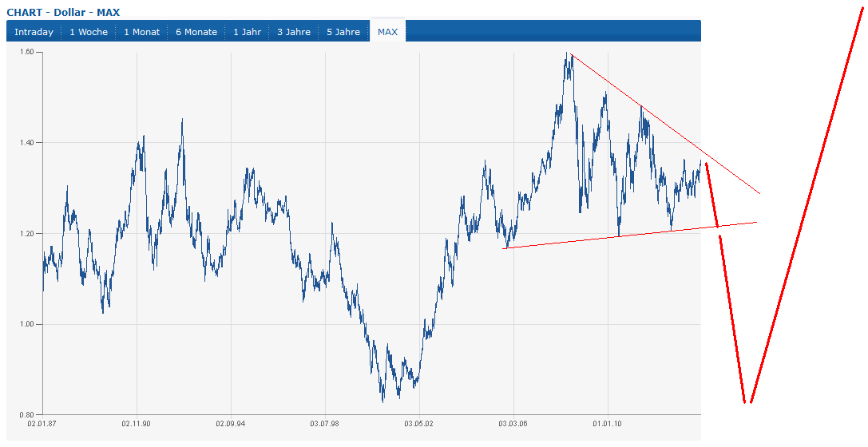
Task: Click the 02.11.90 date label
Action: coord(136,423)
